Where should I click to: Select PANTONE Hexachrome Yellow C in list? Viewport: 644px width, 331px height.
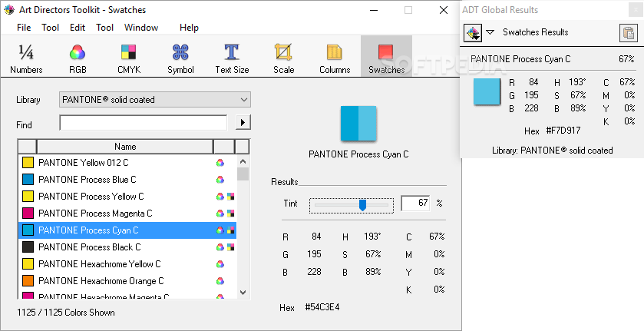(x=127, y=264)
